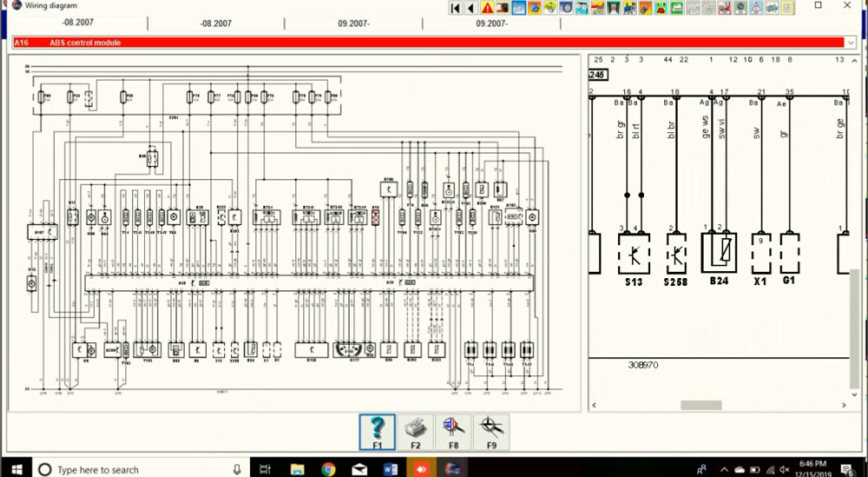Open the light-blue triangle toolbar icon
Image resolution: width=868 pixels, height=477 pixels.
tap(756, 8)
